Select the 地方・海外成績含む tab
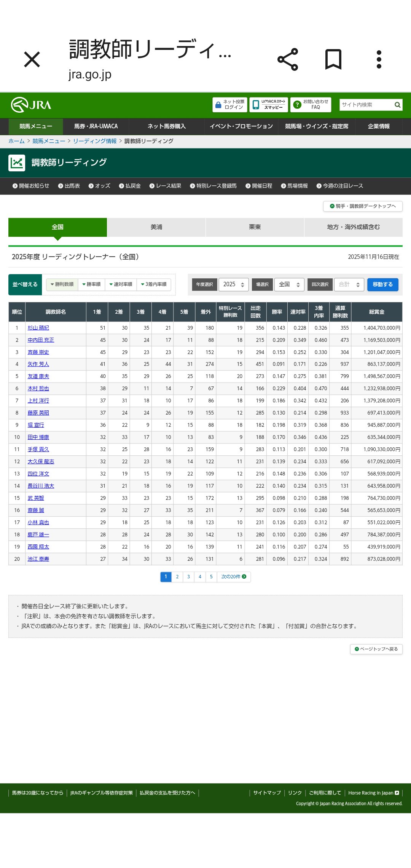The height and width of the screenshot is (868, 411). (353, 227)
